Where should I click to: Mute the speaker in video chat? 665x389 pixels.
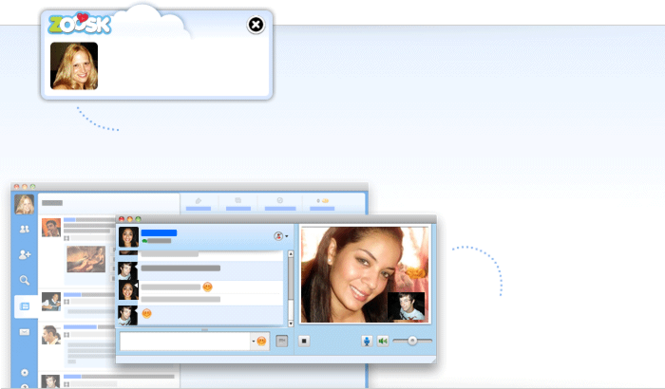tap(383, 341)
